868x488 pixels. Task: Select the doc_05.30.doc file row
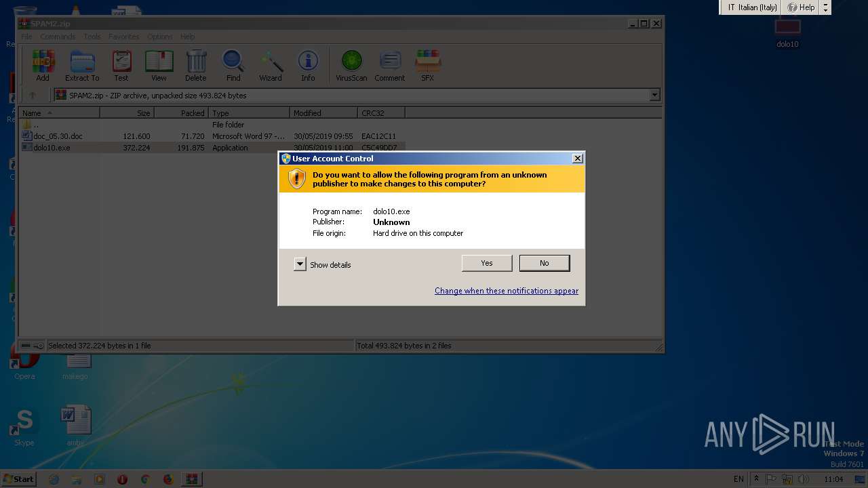coord(212,136)
